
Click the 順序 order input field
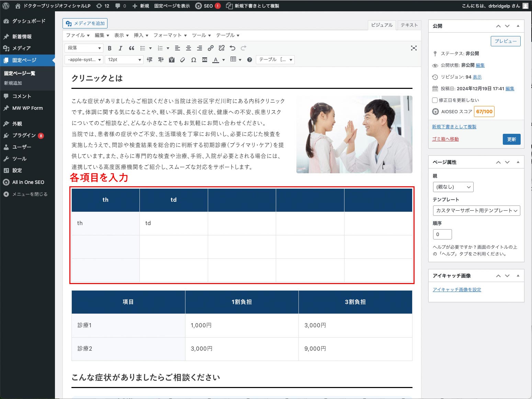click(442, 234)
